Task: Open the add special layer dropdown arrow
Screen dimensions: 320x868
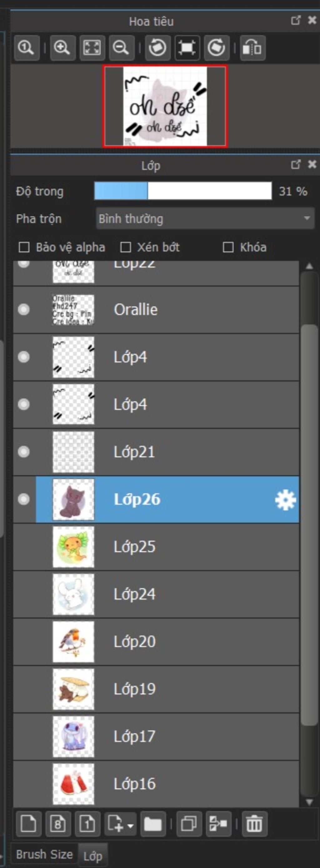Action: (x=130, y=825)
